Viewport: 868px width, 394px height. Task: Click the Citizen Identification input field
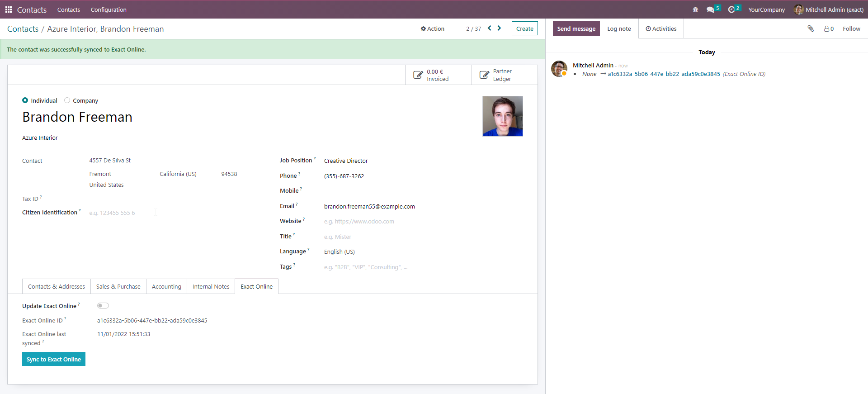tap(122, 213)
